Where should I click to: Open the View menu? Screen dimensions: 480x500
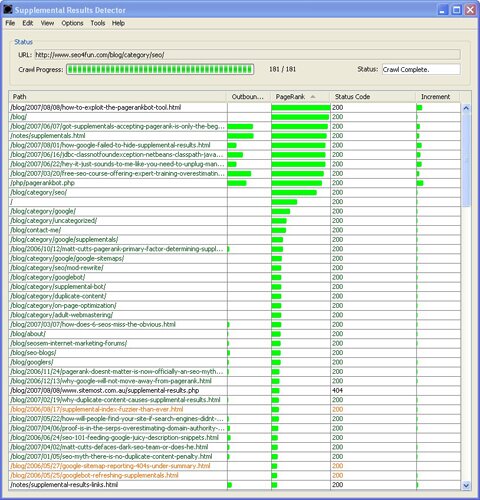click(x=47, y=23)
